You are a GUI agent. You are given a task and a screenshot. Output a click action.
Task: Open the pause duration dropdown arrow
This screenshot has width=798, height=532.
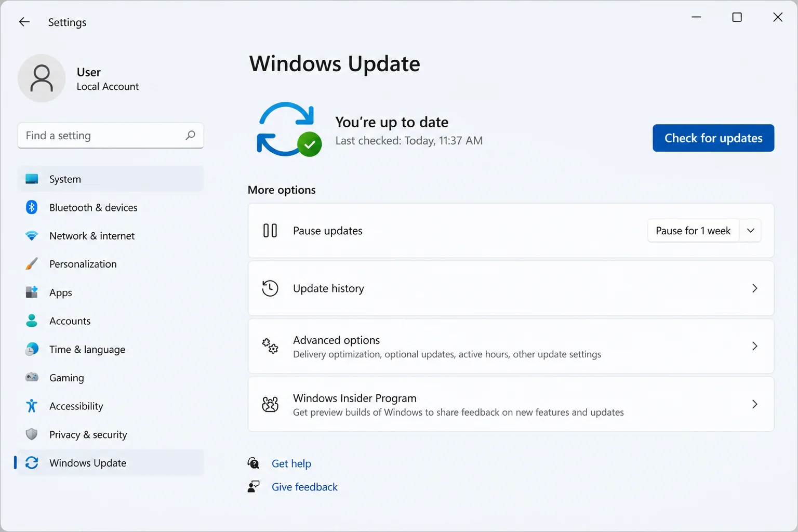[x=750, y=231]
